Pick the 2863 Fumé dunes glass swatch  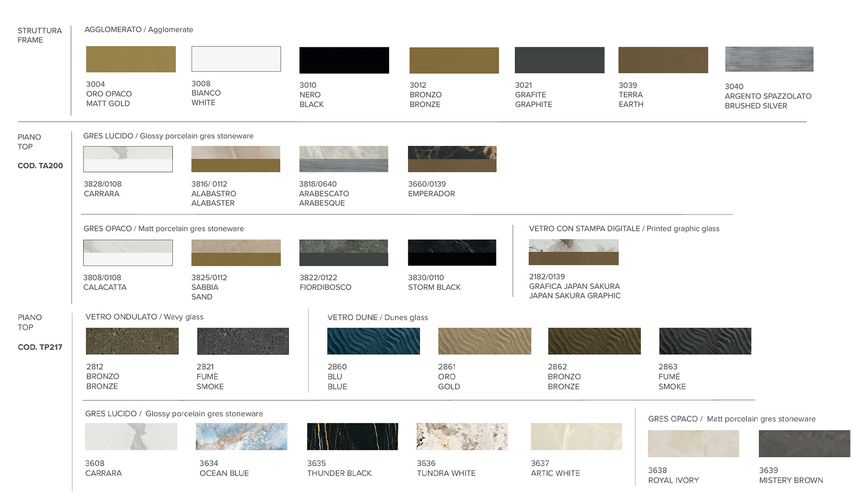(x=705, y=341)
